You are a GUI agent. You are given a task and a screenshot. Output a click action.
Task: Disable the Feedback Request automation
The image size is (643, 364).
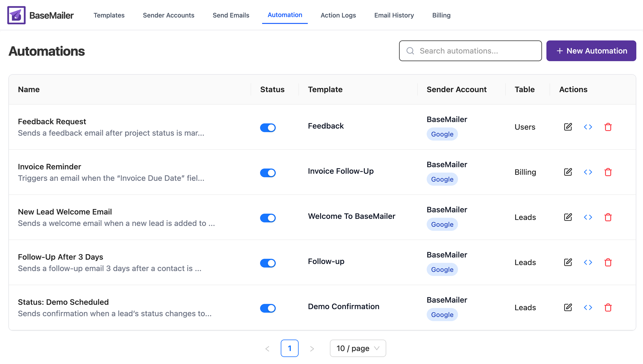[x=268, y=127]
